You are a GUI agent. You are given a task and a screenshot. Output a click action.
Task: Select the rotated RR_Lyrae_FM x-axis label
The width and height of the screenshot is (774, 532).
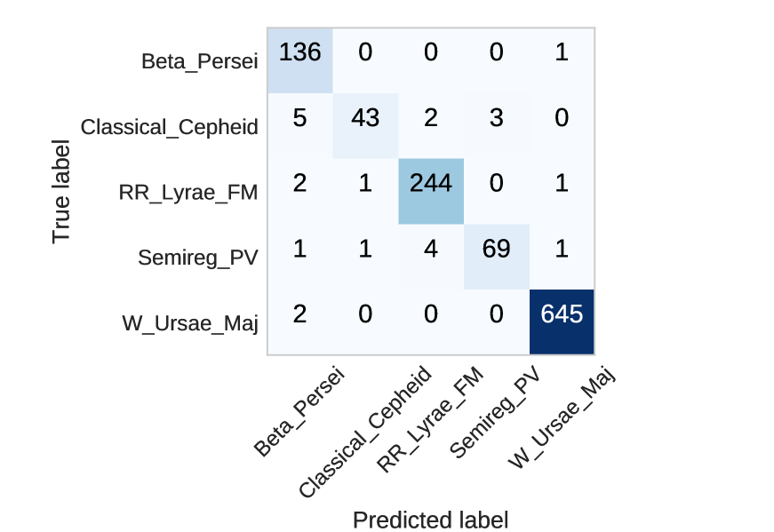tap(430, 421)
